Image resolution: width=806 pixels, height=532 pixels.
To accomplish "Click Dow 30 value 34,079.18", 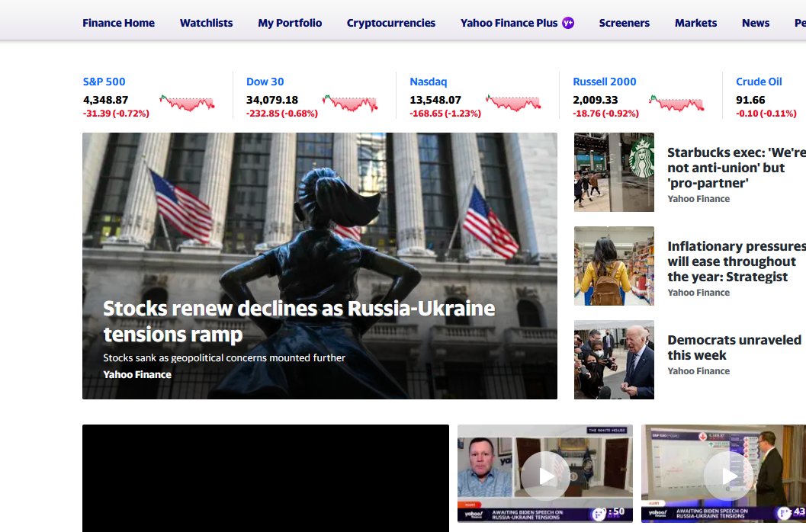I will coord(272,100).
